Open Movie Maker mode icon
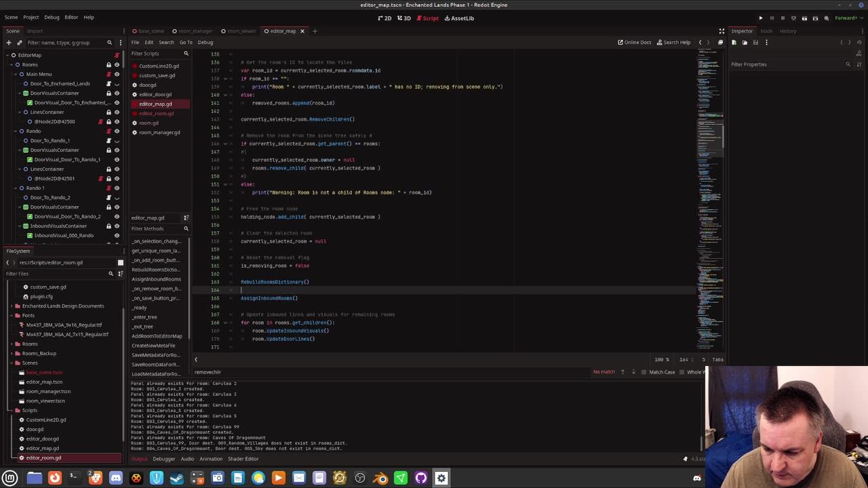868x488 pixels. pyautogui.click(x=826, y=18)
